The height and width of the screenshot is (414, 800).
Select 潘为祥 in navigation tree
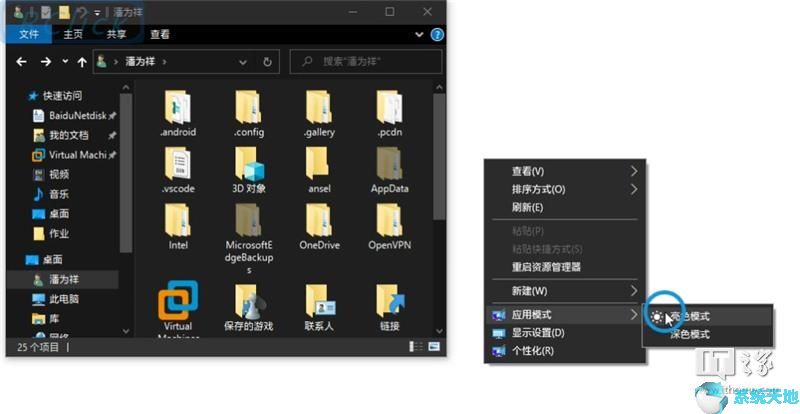62,279
